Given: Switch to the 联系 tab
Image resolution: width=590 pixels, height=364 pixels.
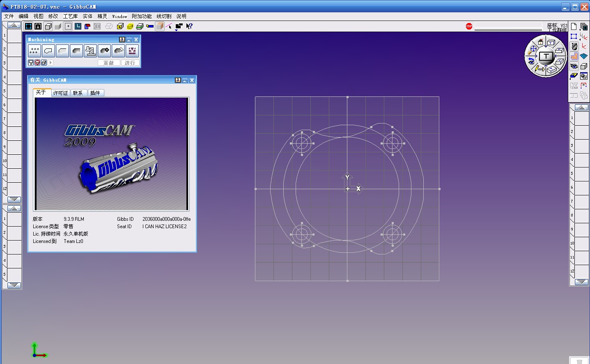Looking at the screenshot, I should 78,93.
